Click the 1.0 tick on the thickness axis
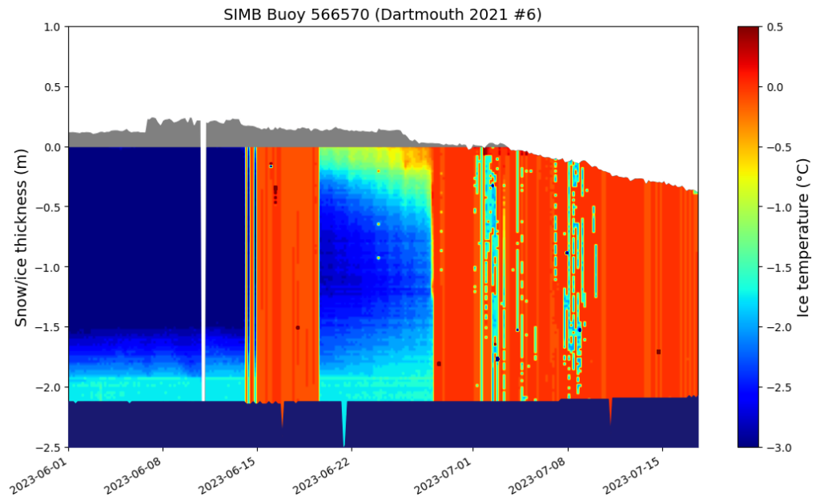 53,26
